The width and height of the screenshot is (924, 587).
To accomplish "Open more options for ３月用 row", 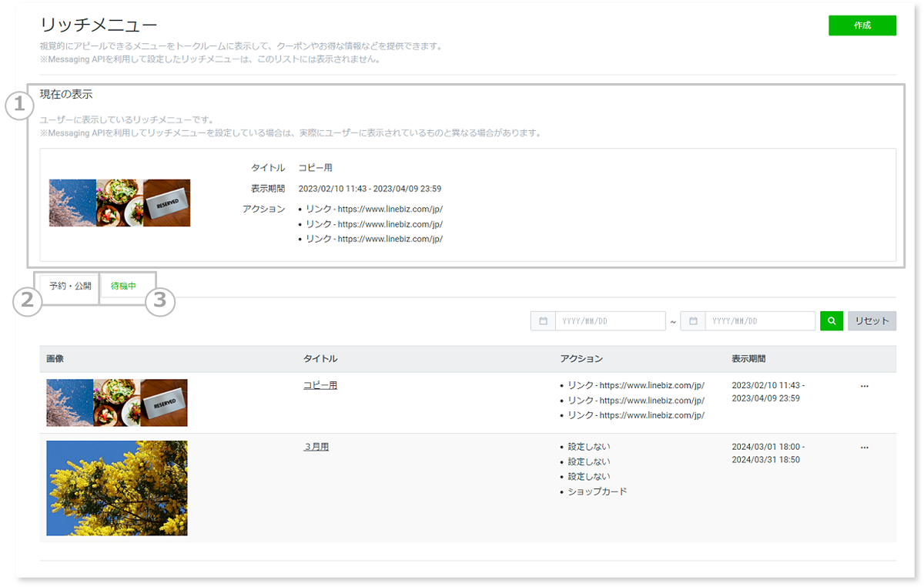I will 864,447.
